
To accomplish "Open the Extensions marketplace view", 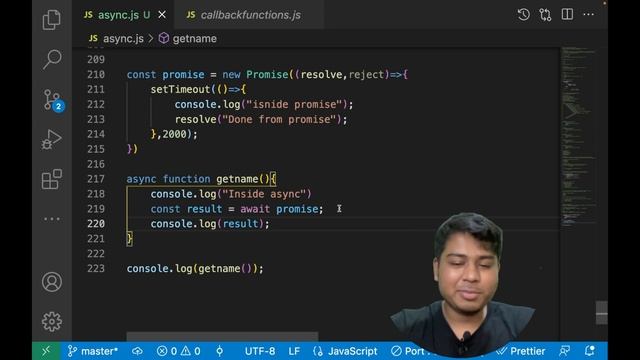I will [x=52, y=179].
